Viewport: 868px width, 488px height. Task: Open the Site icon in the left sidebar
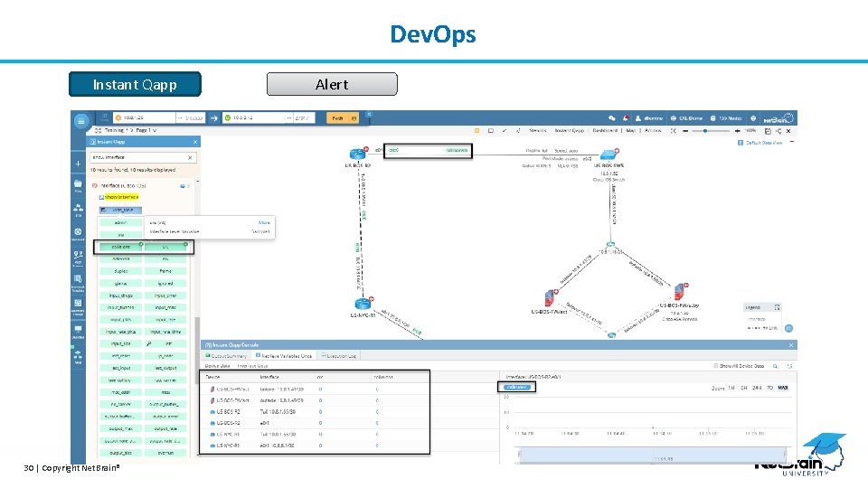78,208
